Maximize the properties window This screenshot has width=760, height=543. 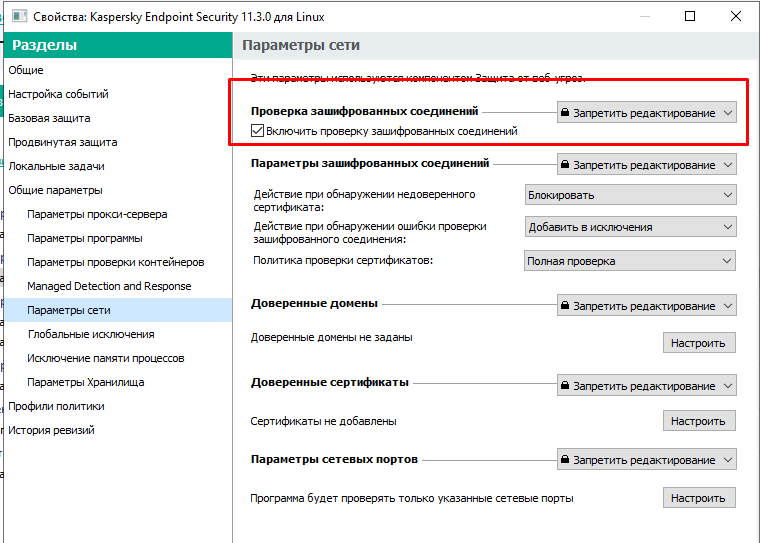coord(690,16)
